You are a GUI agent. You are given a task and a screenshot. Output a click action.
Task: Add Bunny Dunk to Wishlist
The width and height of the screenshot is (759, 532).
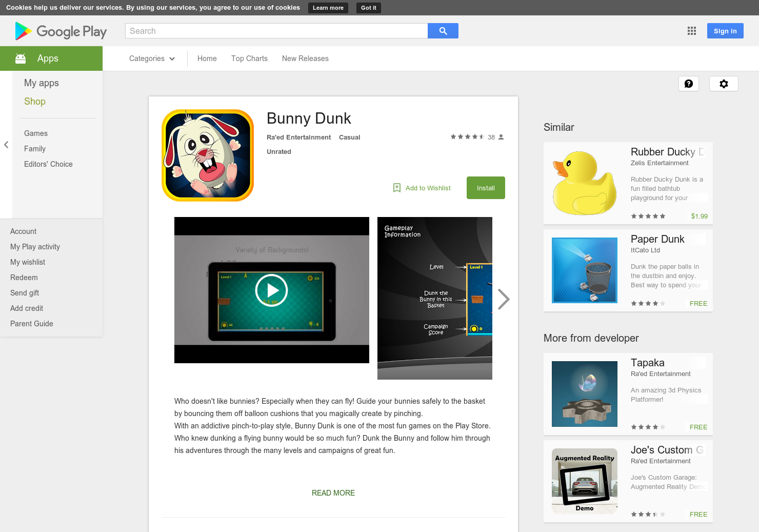tap(422, 188)
